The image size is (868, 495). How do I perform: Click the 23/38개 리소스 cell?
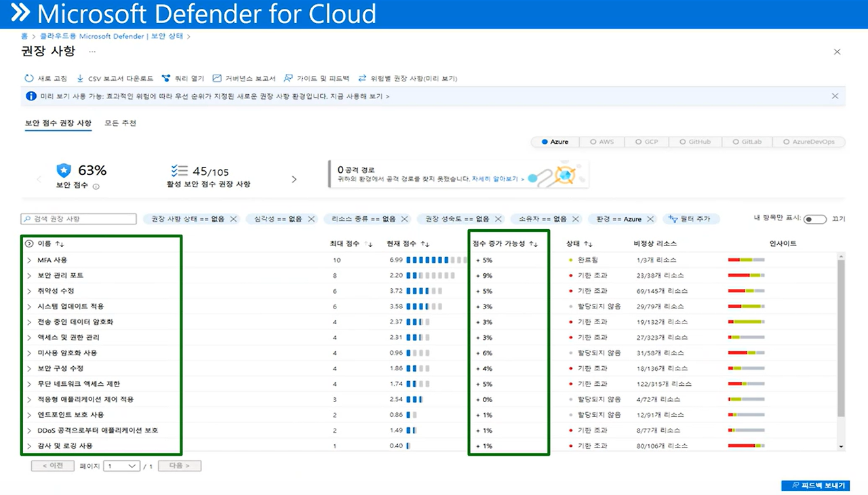click(662, 275)
